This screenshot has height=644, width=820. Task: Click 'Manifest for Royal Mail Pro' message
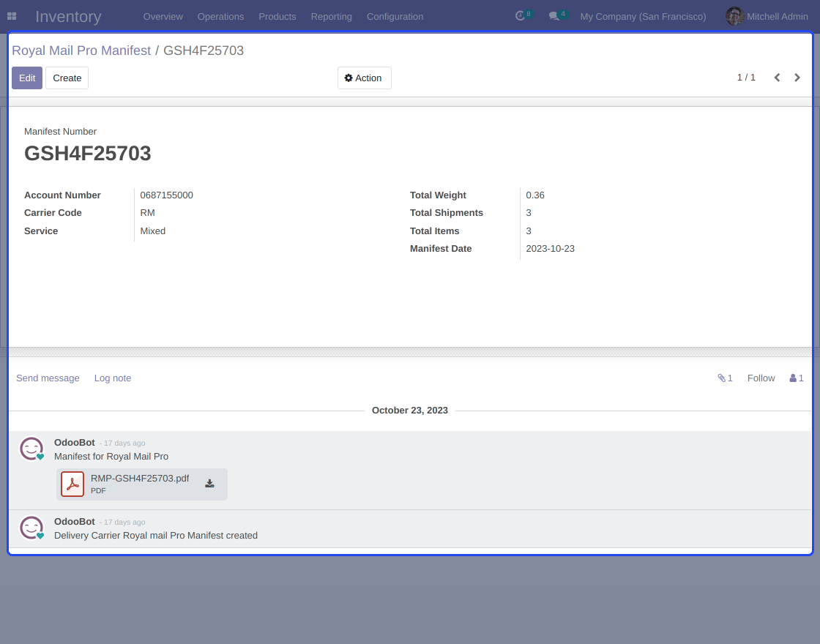[111, 457]
